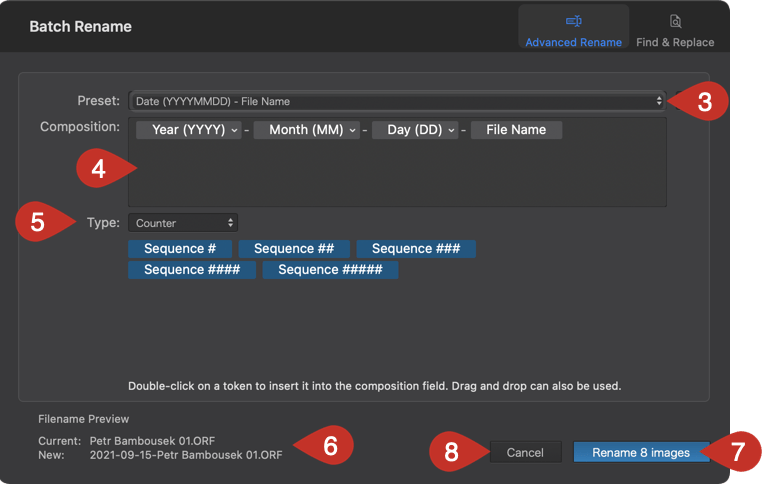Select the Year (YYYY) token label

189,130
